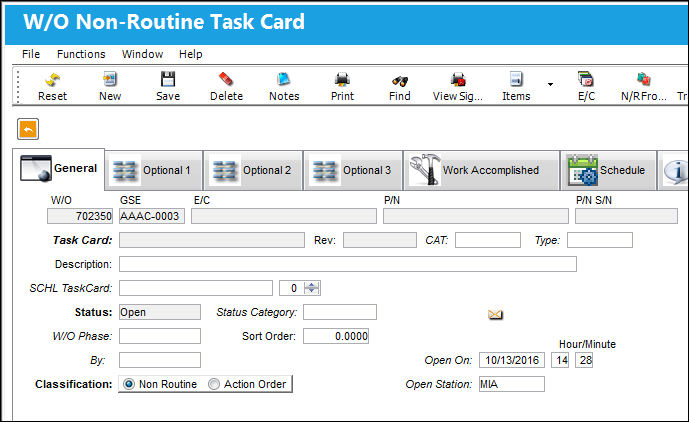689x422 pixels.
Task: Open the File menu
Action: coord(31,54)
